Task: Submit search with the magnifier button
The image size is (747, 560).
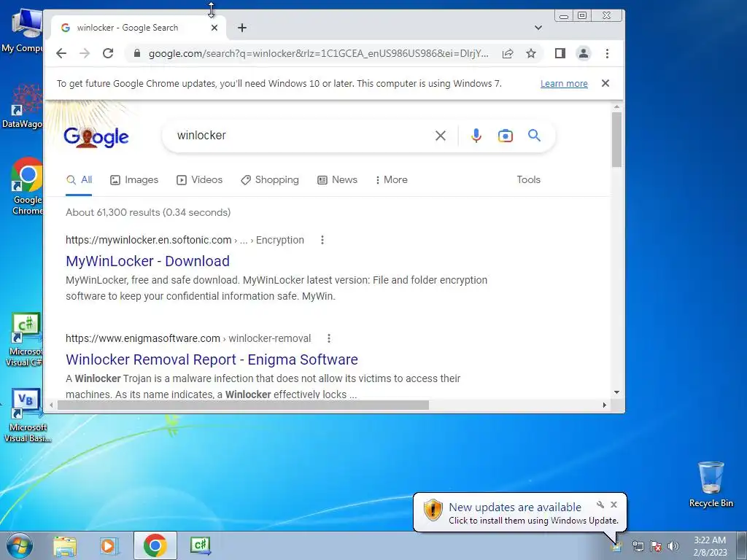Action: tap(535, 136)
